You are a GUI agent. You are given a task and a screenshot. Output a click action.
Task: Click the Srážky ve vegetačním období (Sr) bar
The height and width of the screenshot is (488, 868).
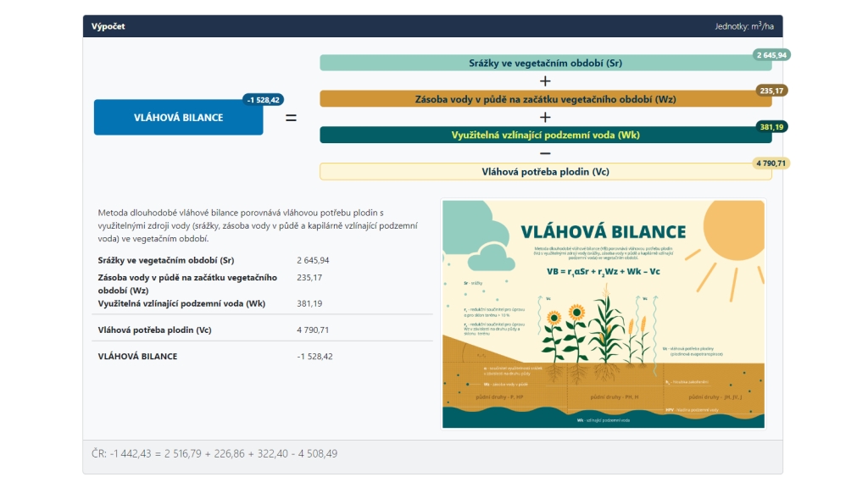click(545, 64)
